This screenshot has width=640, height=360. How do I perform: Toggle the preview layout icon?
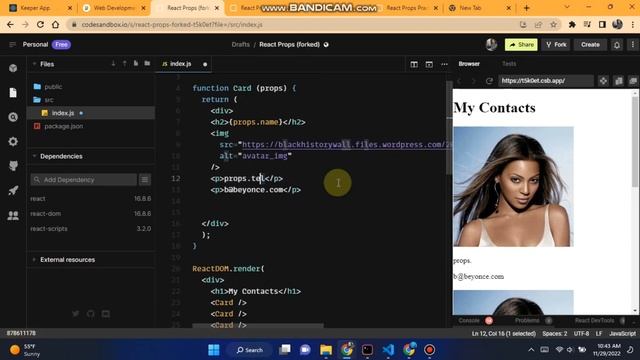(429, 64)
